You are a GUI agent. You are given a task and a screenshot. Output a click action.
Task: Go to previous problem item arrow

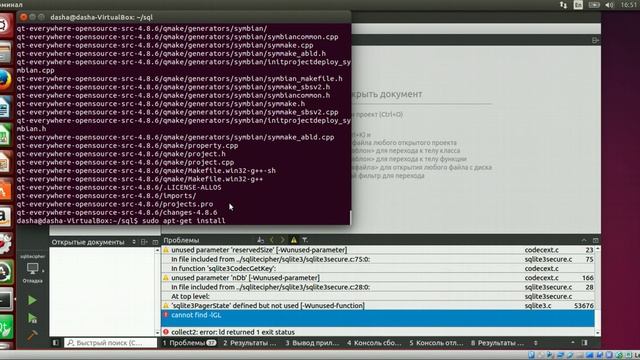click(x=271, y=240)
